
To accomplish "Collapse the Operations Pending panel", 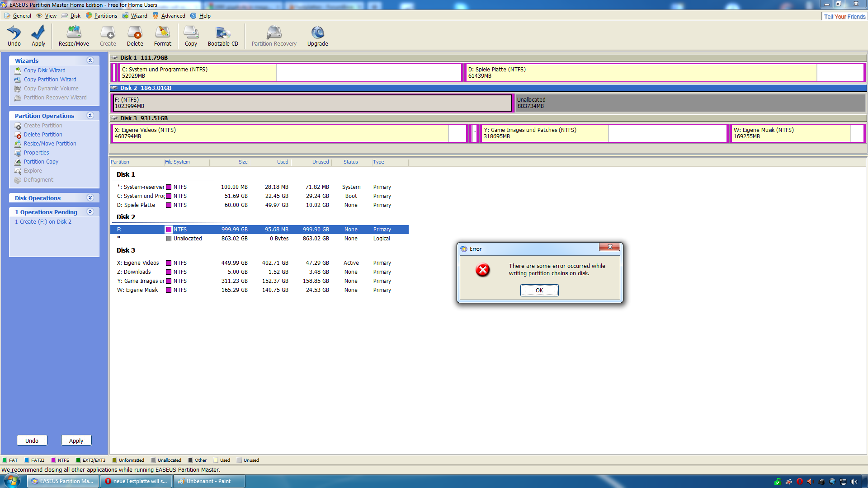I will (x=90, y=212).
